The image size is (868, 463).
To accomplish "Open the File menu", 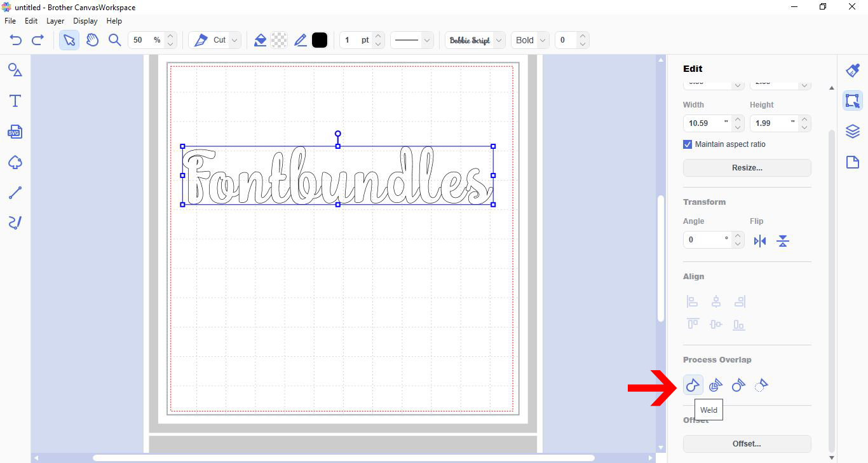I will click(10, 21).
